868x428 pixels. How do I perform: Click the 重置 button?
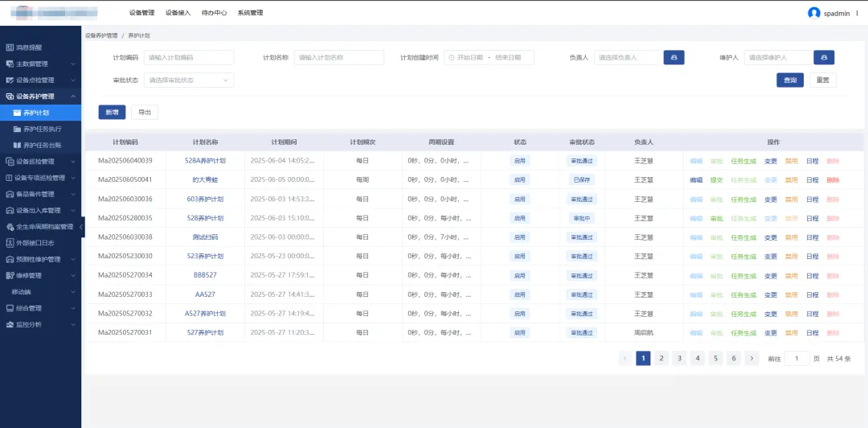pos(823,80)
